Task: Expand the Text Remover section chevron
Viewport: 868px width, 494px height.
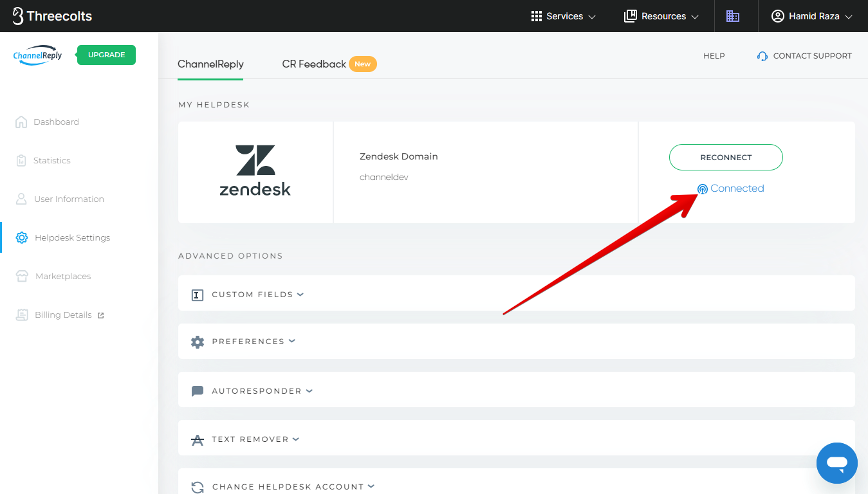Action: (296, 439)
